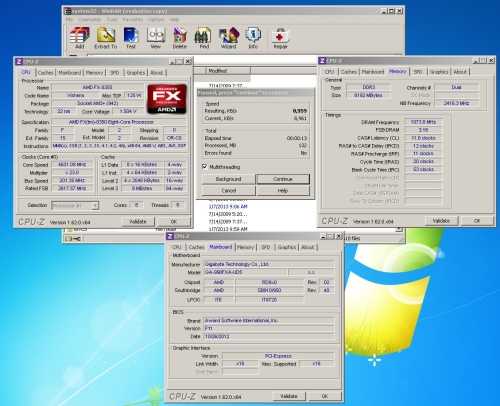Click the WinRAR title bar app icon
500x406 pixels.
68,11
